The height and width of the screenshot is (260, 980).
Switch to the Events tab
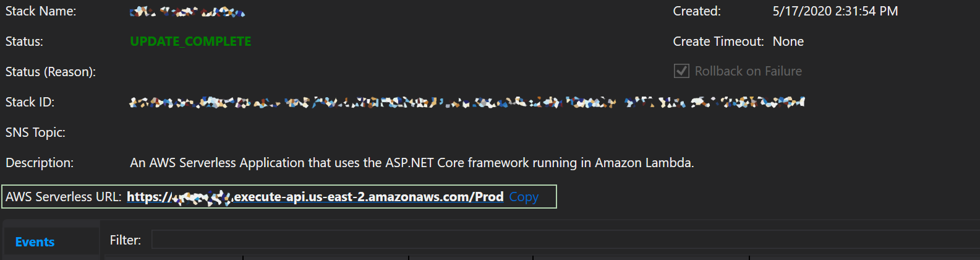pyautogui.click(x=35, y=242)
